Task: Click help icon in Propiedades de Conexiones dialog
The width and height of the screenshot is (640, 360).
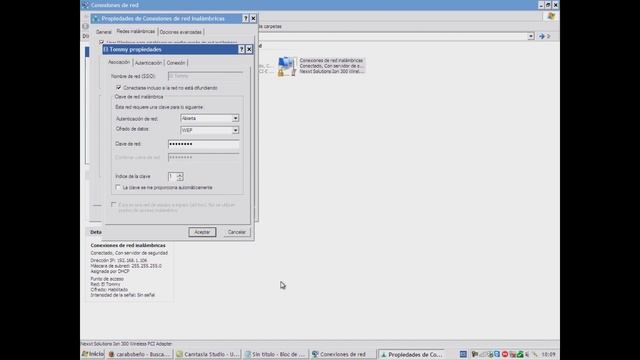Action: tap(245, 19)
